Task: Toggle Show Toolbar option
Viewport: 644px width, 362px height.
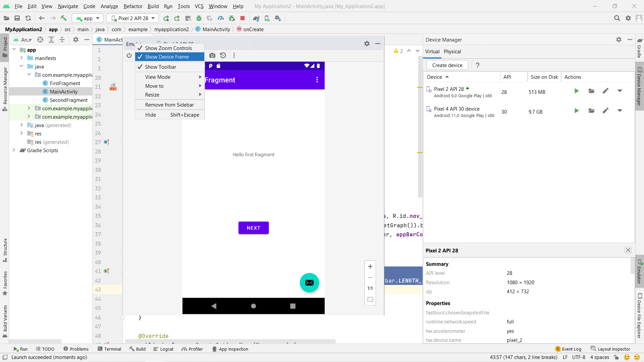Action: [x=160, y=66]
